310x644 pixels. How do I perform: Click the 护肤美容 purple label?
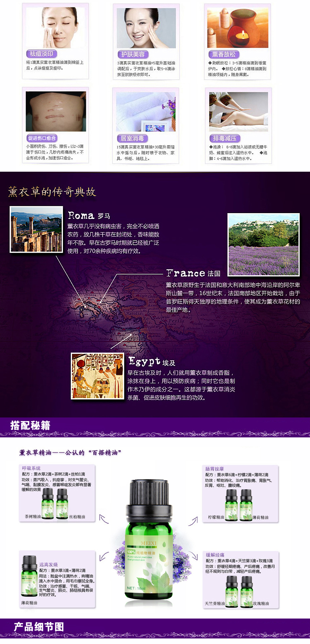(x=133, y=55)
